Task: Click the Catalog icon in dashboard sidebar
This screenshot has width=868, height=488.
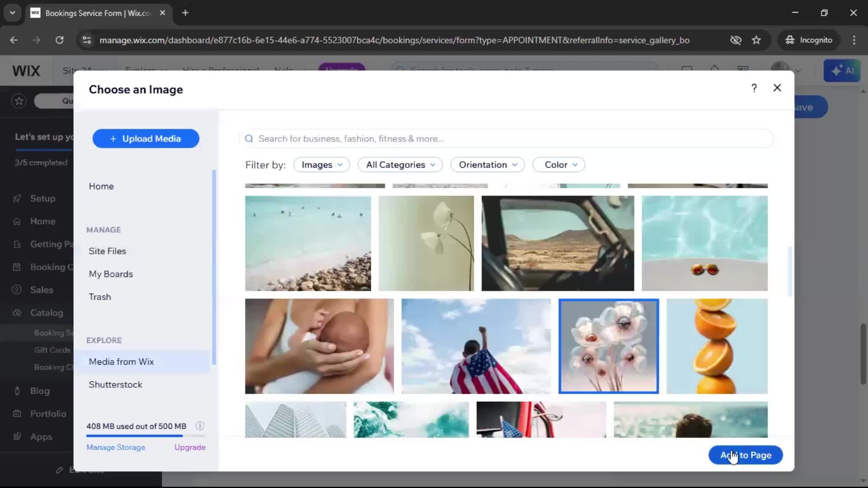Action: (x=17, y=313)
